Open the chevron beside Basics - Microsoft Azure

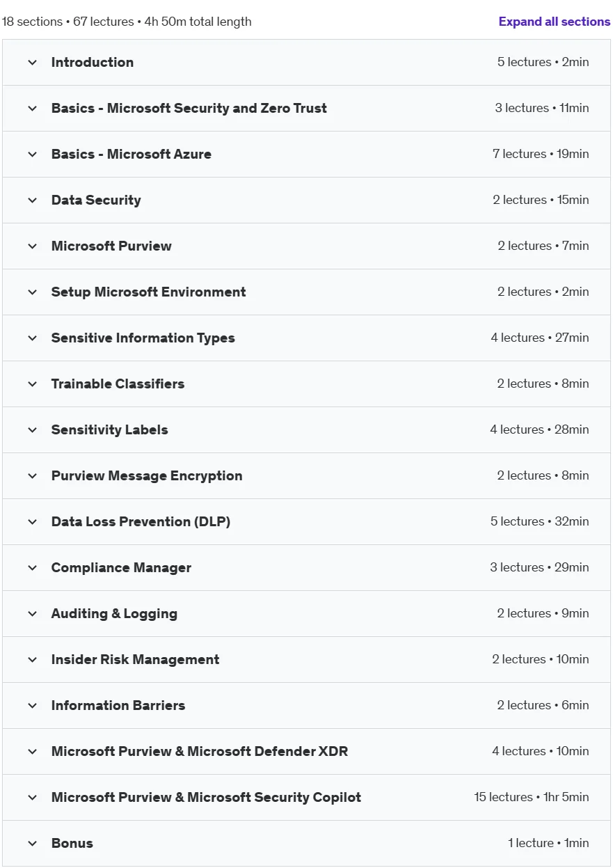(x=32, y=155)
